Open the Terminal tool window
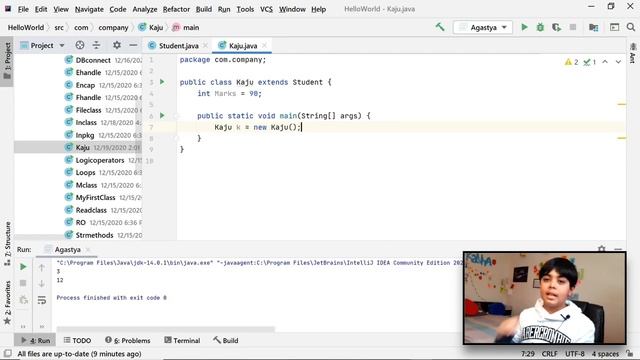Screen dimensions: 640x360 pyautogui.click(x=182, y=340)
